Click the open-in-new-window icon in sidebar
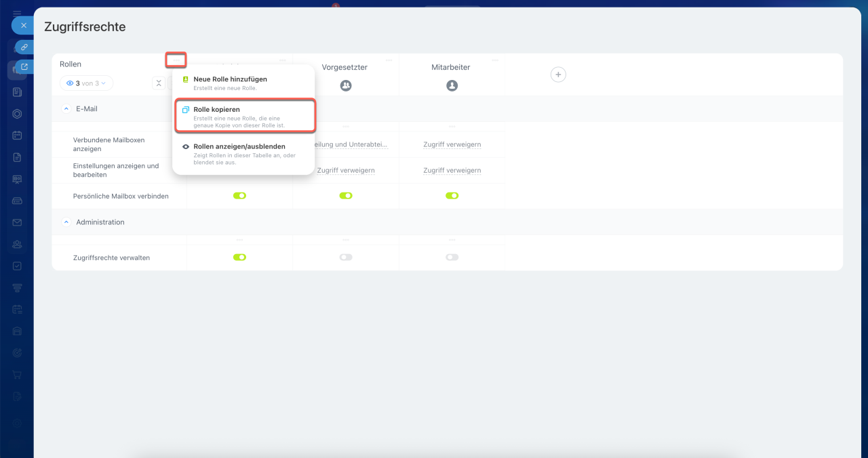This screenshot has width=868, height=458. click(24, 67)
